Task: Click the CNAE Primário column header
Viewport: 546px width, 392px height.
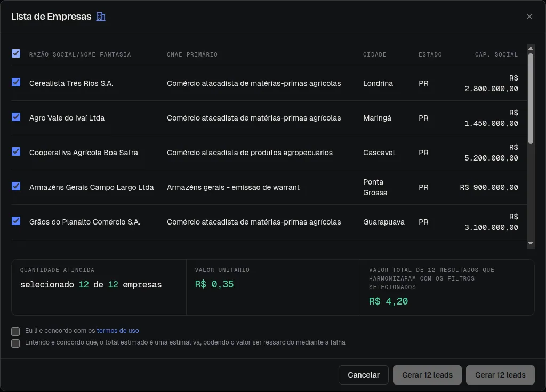Action: click(x=192, y=54)
